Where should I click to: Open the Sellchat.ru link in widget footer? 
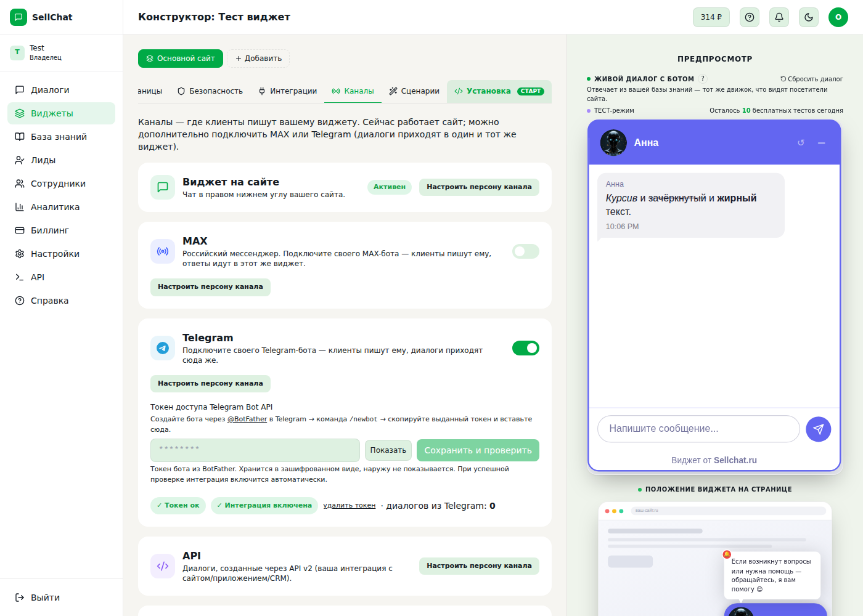(x=735, y=460)
